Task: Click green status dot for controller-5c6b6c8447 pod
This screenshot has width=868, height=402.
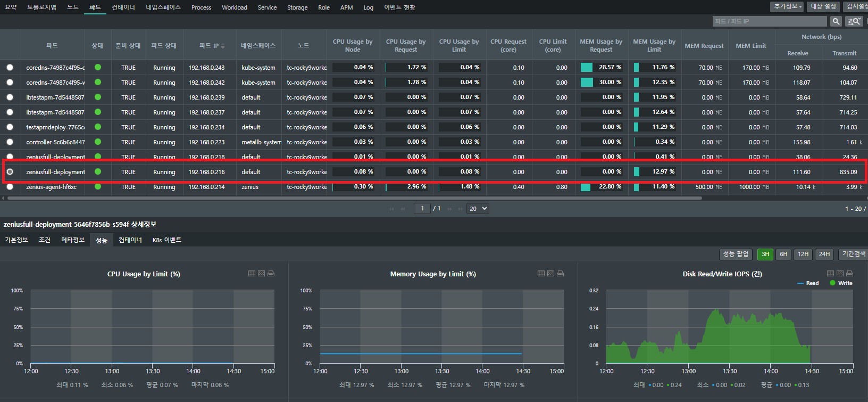Action: [98, 142]
